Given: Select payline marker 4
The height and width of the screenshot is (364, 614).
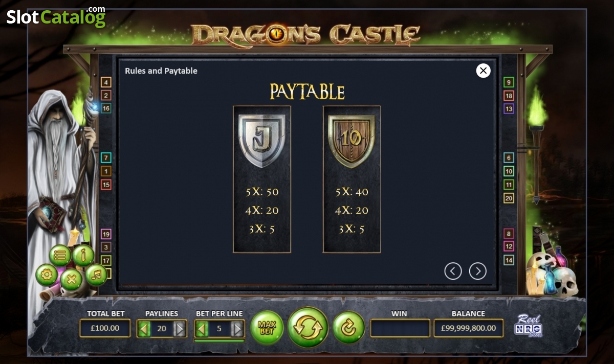Looking at the screenshot, I should pos(106,82).
